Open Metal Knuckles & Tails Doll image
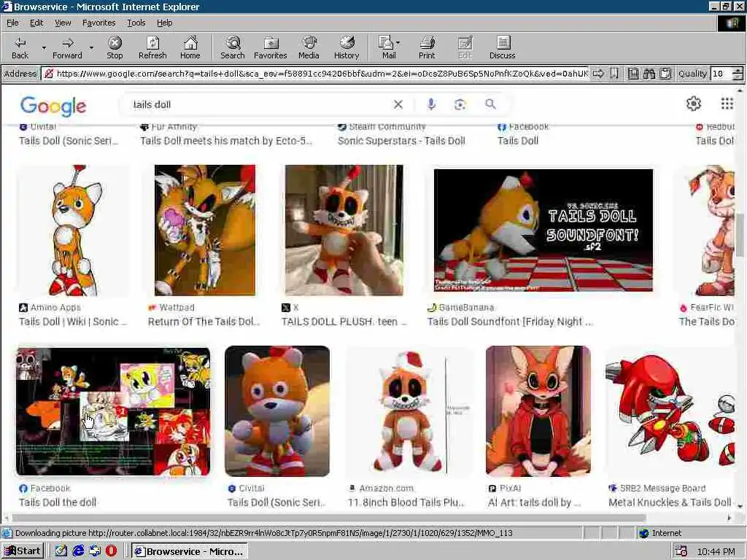 click(671, 411)
